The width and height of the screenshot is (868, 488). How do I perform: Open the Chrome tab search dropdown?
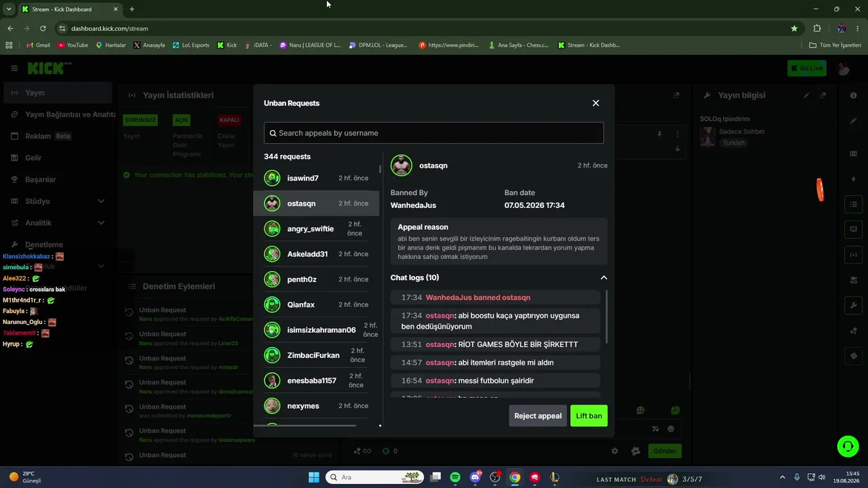coord(9,9)
